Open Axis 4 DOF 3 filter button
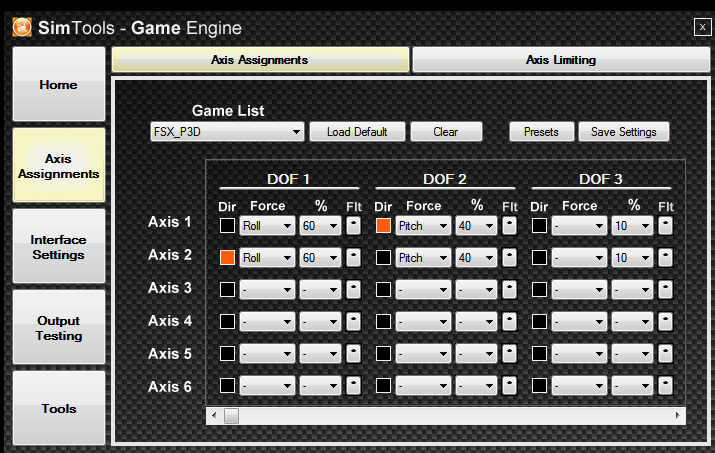Viewport: 715px width, 453px height. (665, 322)
